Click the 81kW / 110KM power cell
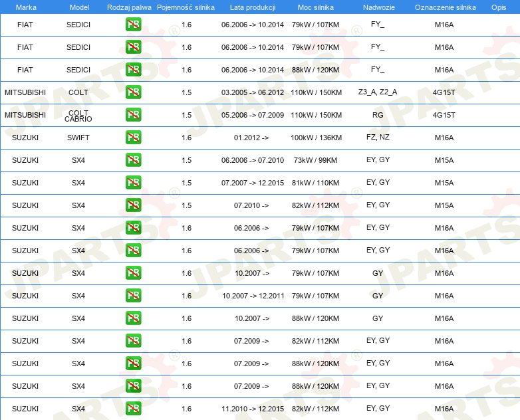520x420 pixels. click(x=315, y=183)
